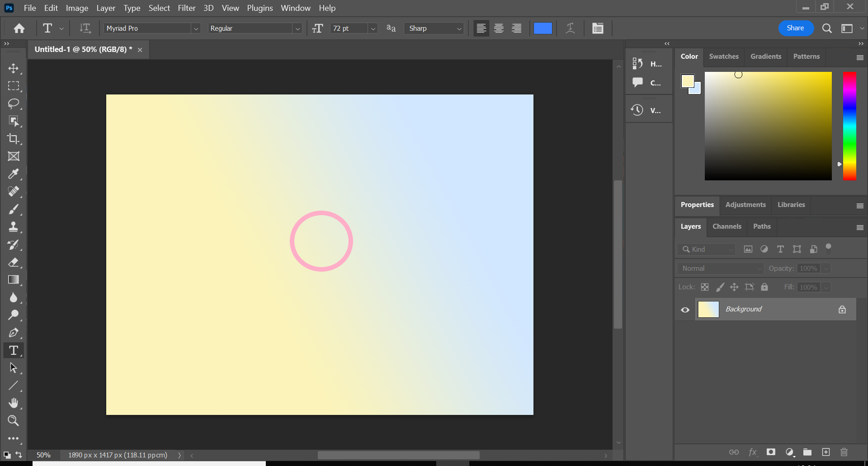Open the Plugins menu
Viewport: 868px width, 466px height.
[260, 8]
